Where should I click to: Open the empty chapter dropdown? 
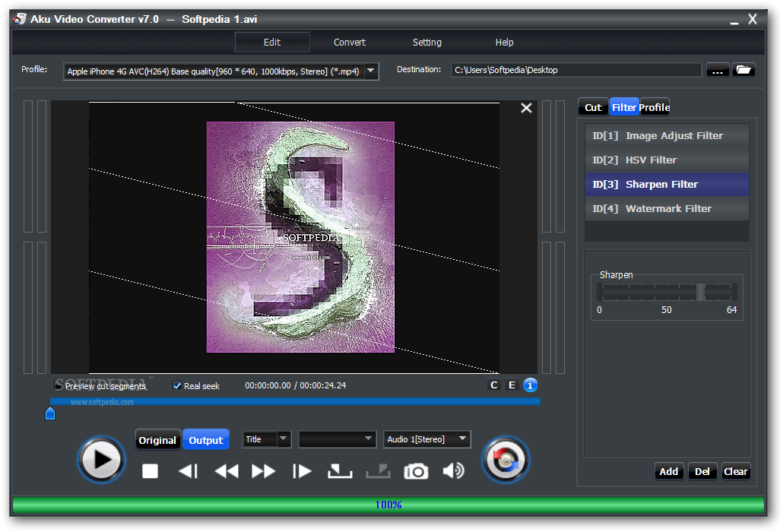coord(337,439)
